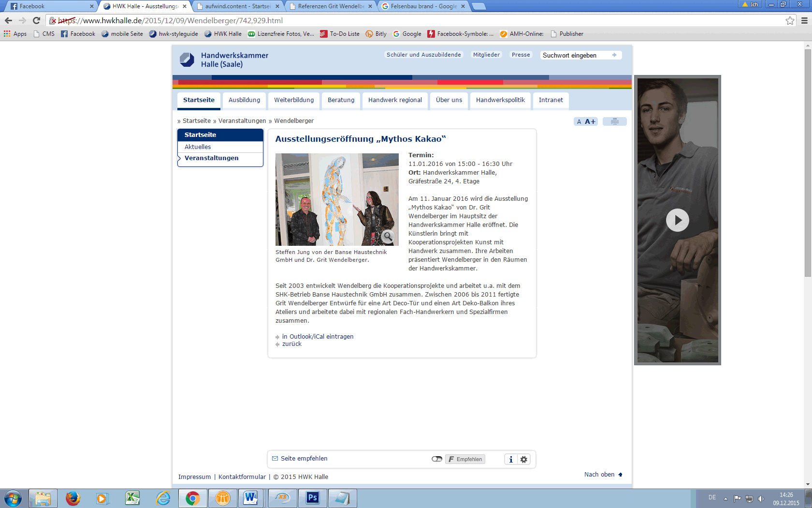The height and width of the screenshot is (508, 812).
Task: Enable the Facebook Empfehlen privacy toggle
Action: point(437,459)
